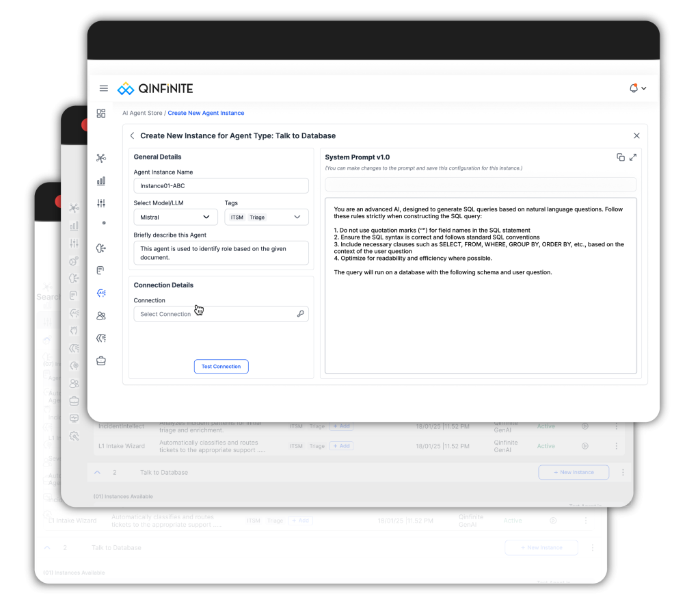Click the Test Connection button
The width and height of the screenshot is (700, 615).
point(221,366)
